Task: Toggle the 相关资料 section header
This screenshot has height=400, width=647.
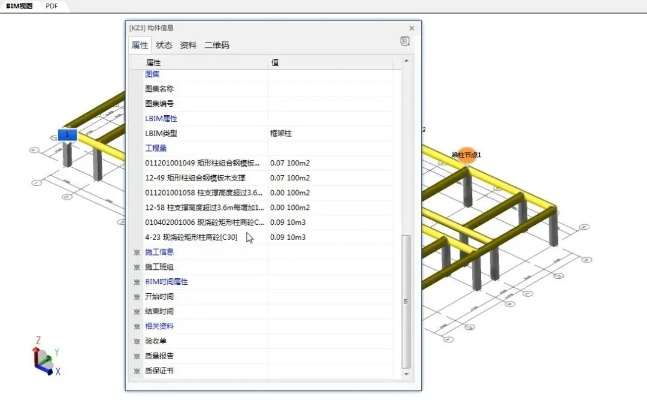Action: tap(160, 326)
